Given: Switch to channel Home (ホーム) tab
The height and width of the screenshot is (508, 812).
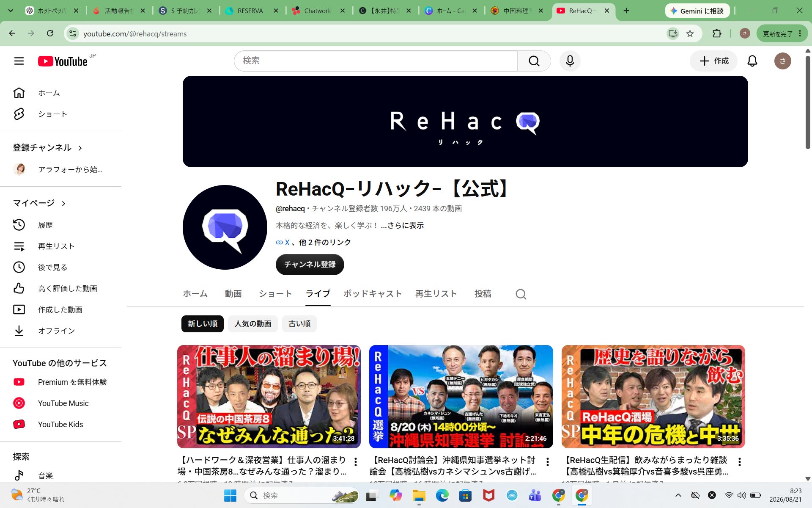Looking at the screenshot, I should [195, 294].
